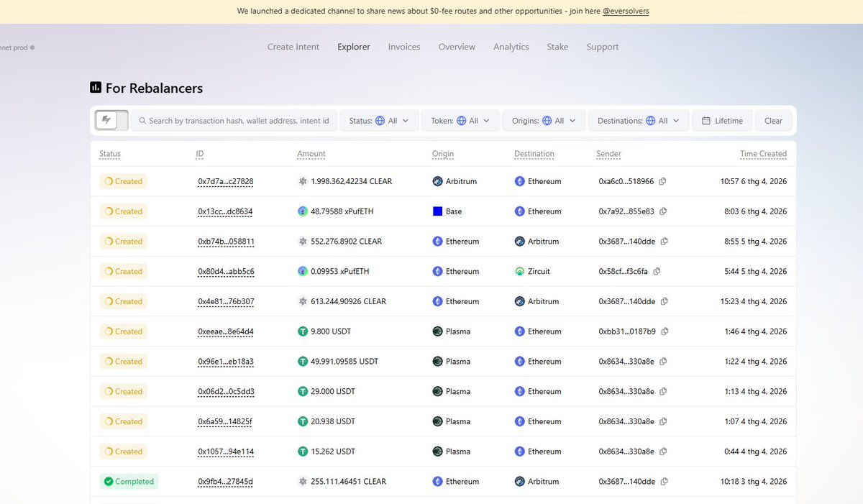Open intent ID 0x7d7a...c27828
Image resolution: width=863 pixels, height=504 pixels.
pos(226,182)
